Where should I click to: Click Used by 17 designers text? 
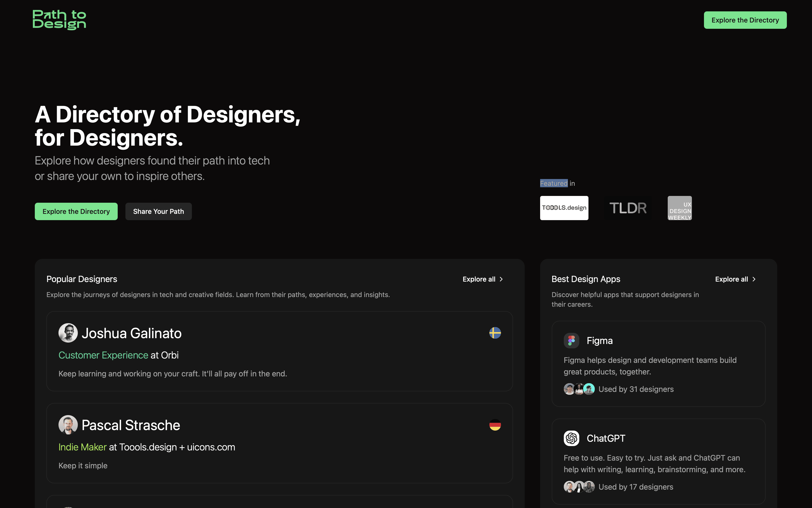(x=636, y=487)
